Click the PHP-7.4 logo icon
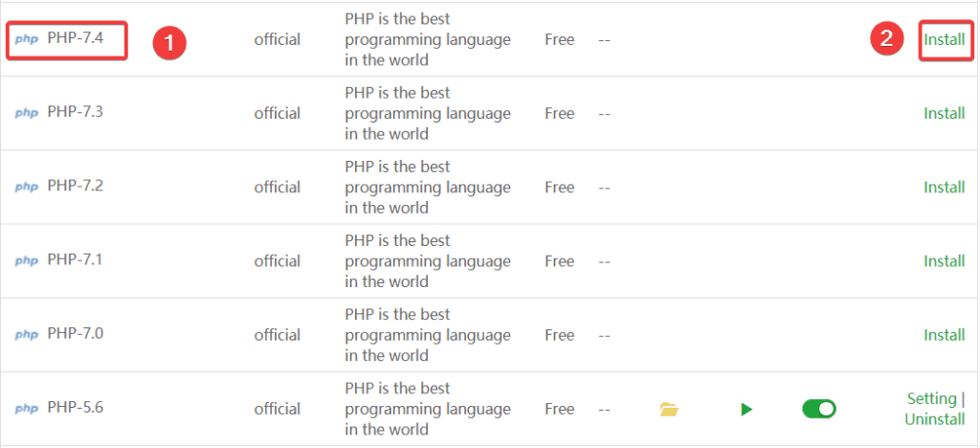The image size is (980, 448). pos(27,40)
